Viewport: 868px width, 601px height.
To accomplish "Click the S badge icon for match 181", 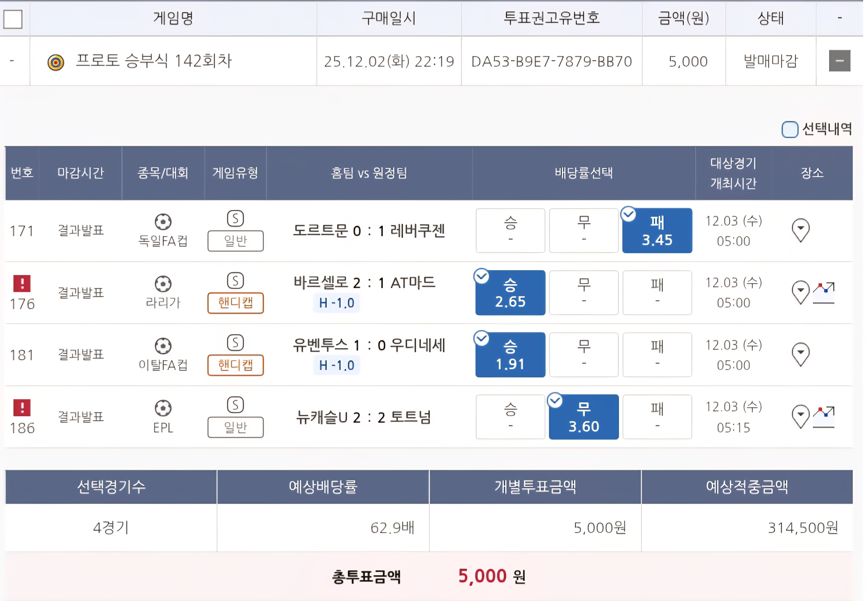I will coord(235,343).
